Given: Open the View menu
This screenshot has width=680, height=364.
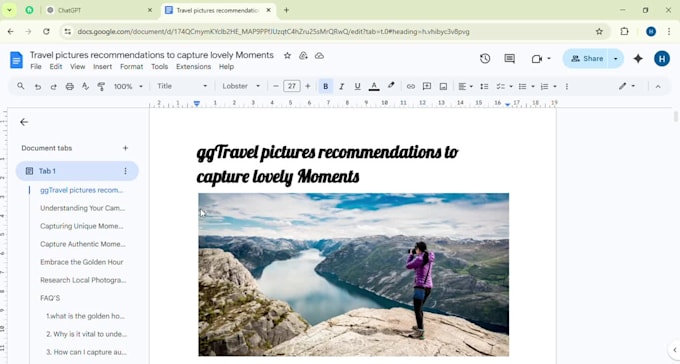Looking at the screenshot, I should pyautogui.click(x=78, y=67).
